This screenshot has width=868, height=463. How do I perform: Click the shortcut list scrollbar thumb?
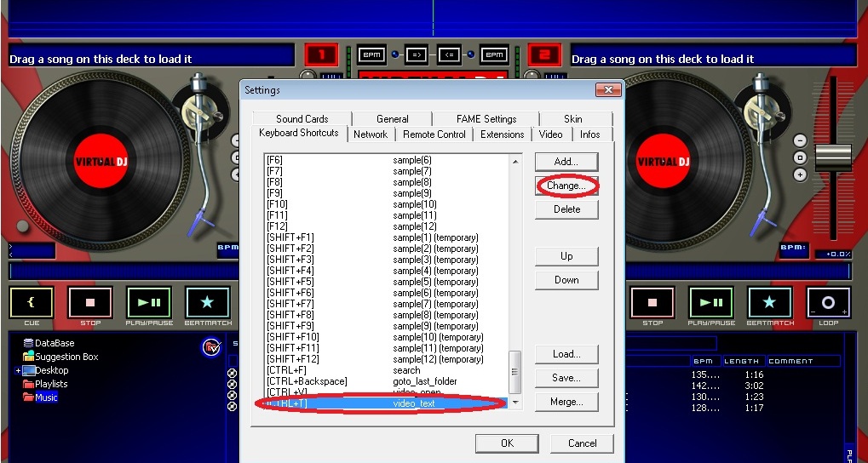click(514, 372)
